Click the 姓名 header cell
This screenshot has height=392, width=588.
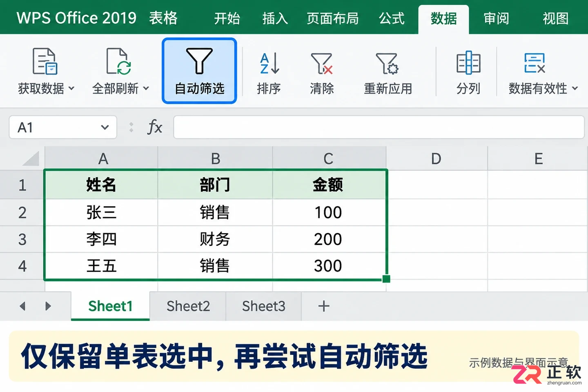pyautogui.click(x=101, y=185)
